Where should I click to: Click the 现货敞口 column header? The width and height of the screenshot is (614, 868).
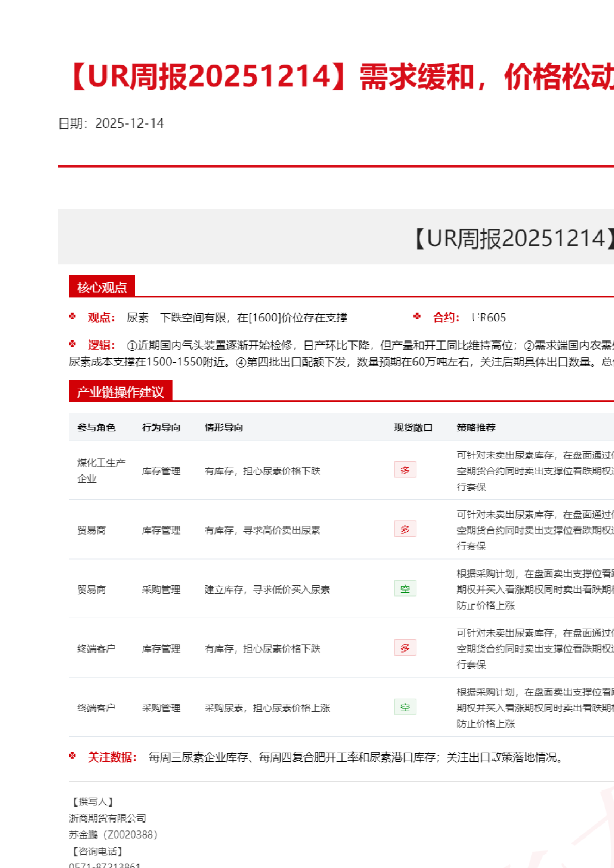tap(413, 427)
